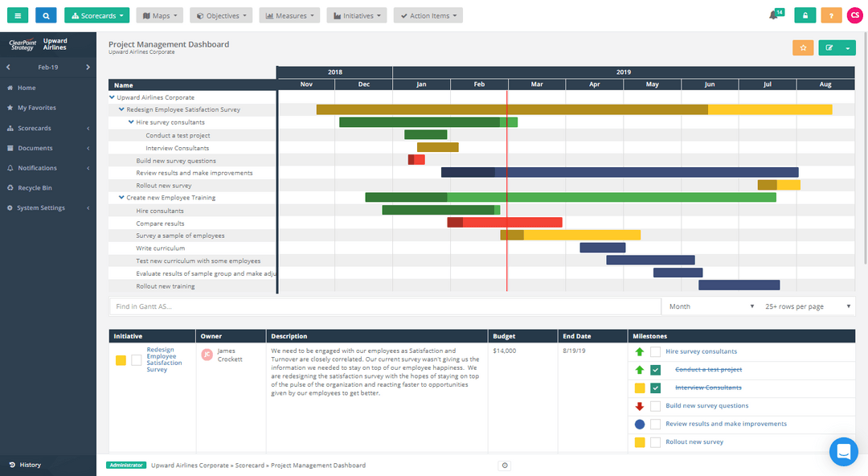The image size is (868, 476).
Task: Open the Action Items menu
Action: (x=428, y=14)
